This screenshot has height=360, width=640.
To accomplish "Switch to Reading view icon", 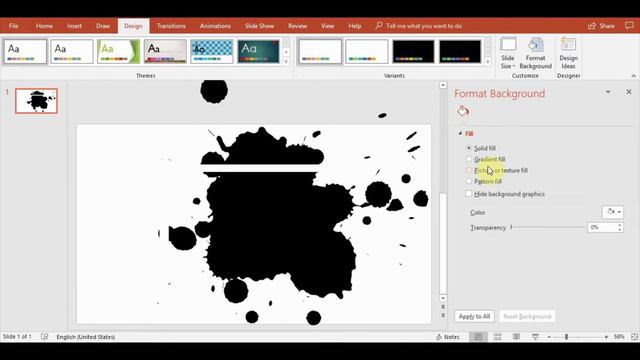I will coord(516,337).
